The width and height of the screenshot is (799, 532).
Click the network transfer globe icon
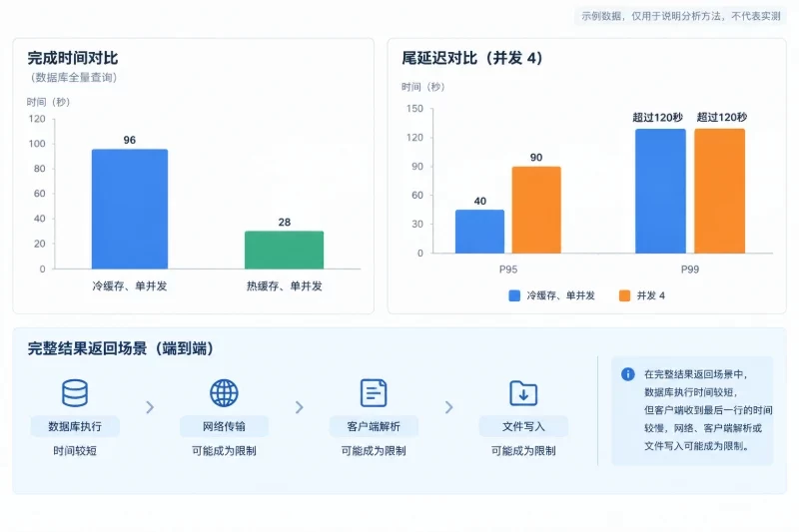(224, 392)
